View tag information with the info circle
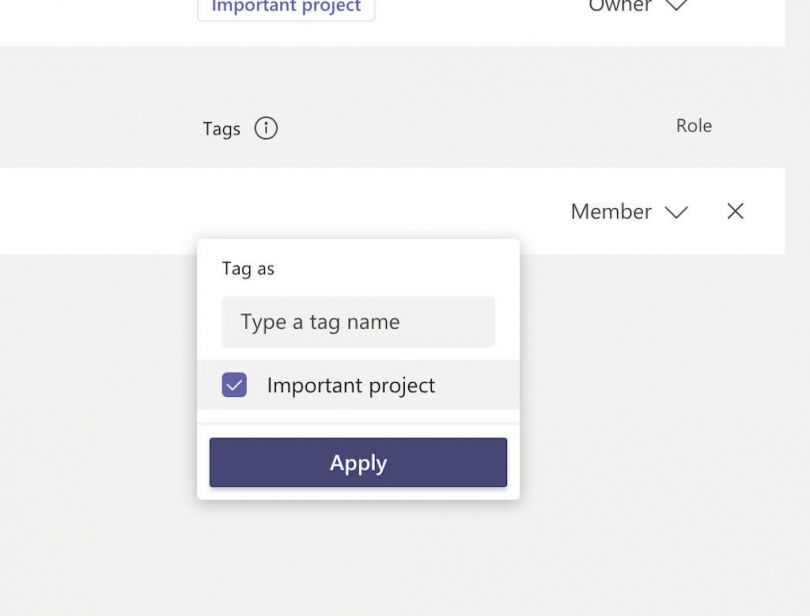Screen dimensions: 810x616 point(265,128)
